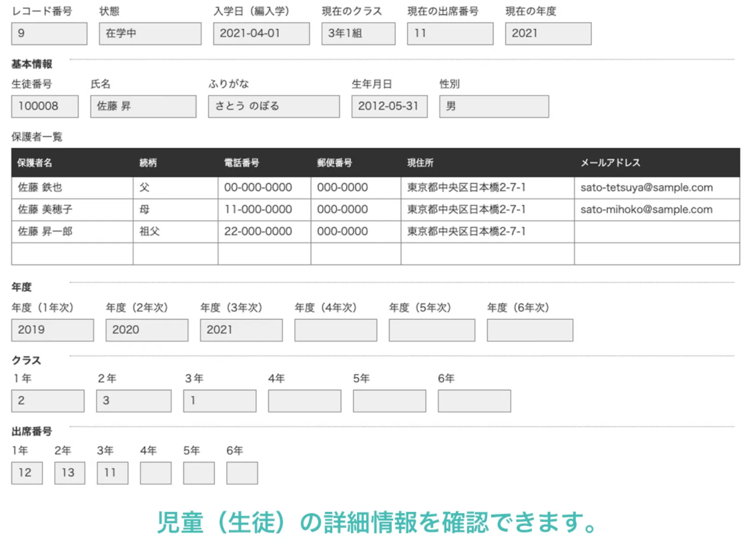
Task: Click the 性別 field showing 男
Action: click(494, 106)
